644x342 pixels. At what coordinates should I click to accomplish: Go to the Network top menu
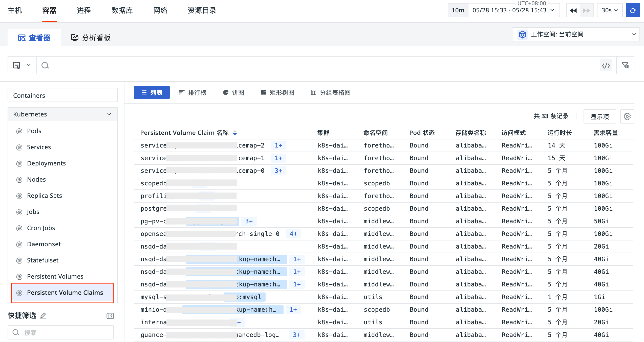coord(160,10)
